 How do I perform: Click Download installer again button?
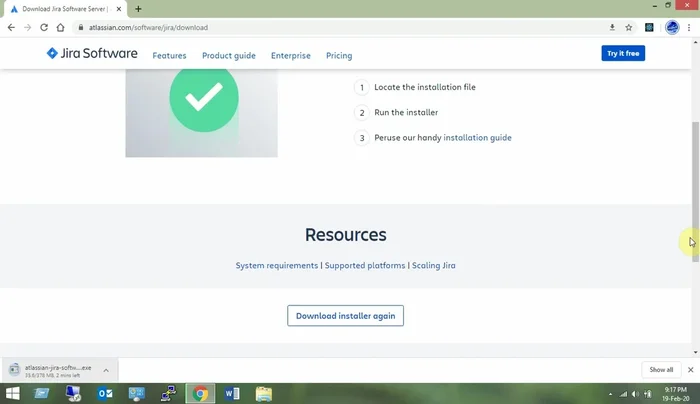[x=346, y=316]
